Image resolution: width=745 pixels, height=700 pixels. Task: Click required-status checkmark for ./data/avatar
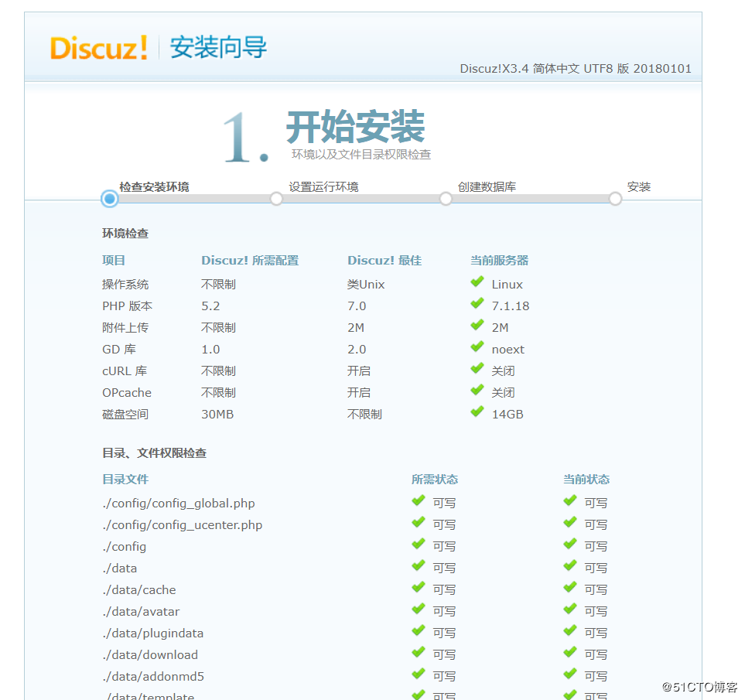[x=418, y=610]
